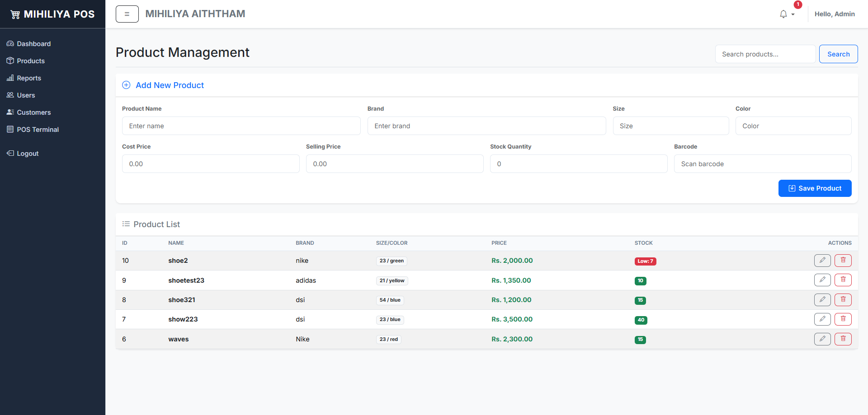Delete product waves with trash icon
The width and height of the screenshot is (868, 415).
click(x=843, y=339)
